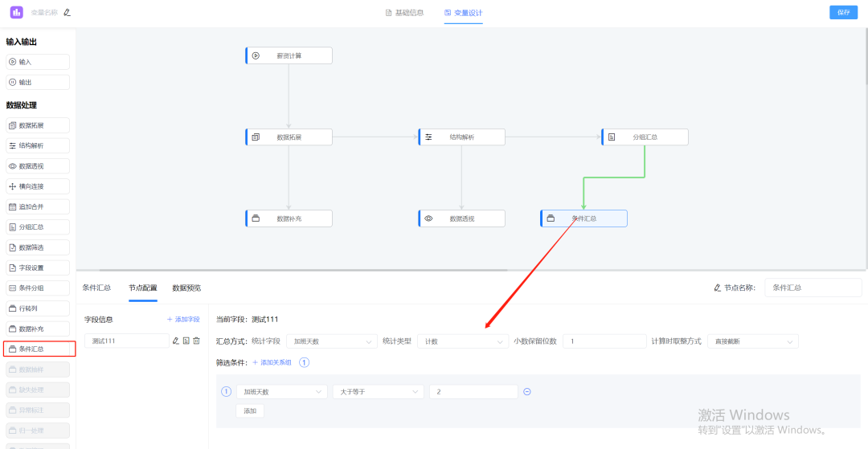Click the 薪资计算 play icon on the canvas
This screenshot has height=449, width=868.
[256, 55]
